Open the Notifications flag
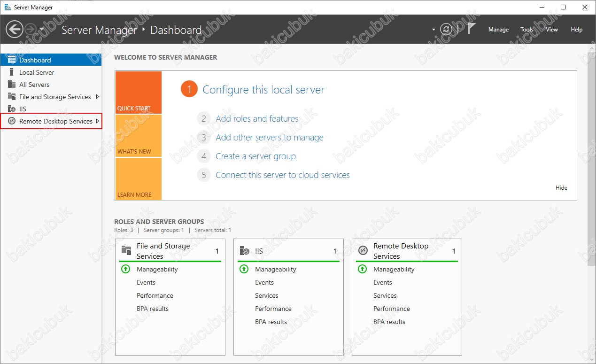This screenshot has width=596, height=364. click(472, 29)
